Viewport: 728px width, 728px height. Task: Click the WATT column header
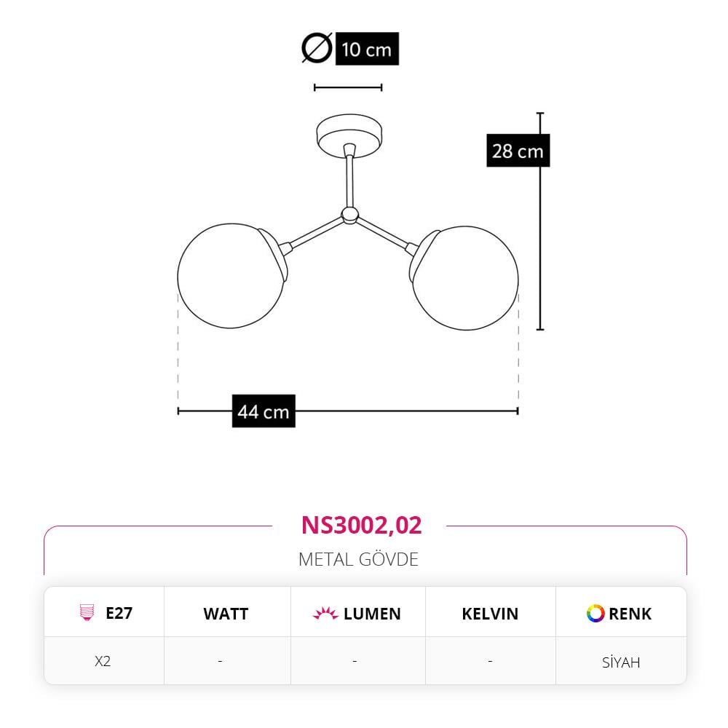coord(226,614)
